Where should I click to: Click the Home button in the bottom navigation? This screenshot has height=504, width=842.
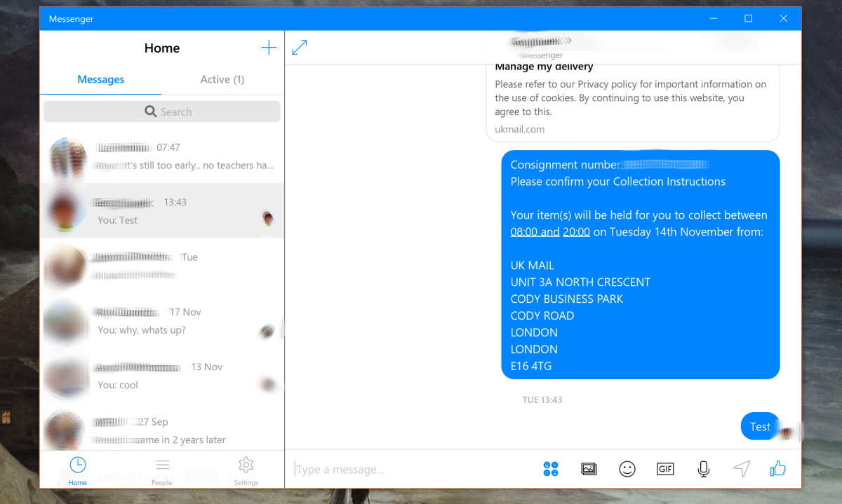pyautogui.click(x=78, y=471)
